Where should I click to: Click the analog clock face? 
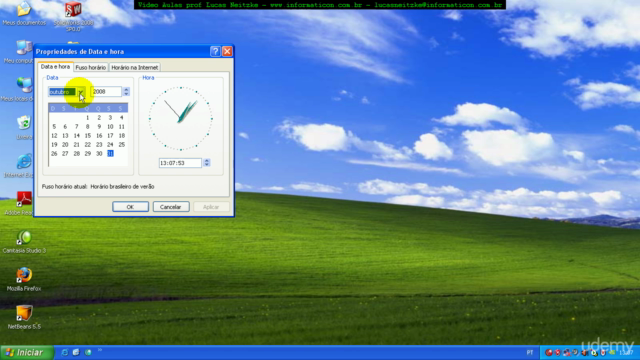point(180,119)
